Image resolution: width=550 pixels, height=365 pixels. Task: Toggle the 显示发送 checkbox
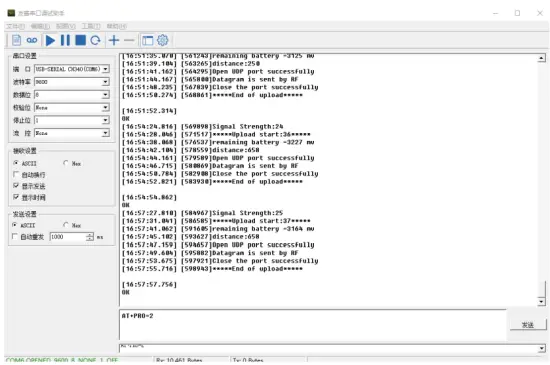tap(16, 185)
